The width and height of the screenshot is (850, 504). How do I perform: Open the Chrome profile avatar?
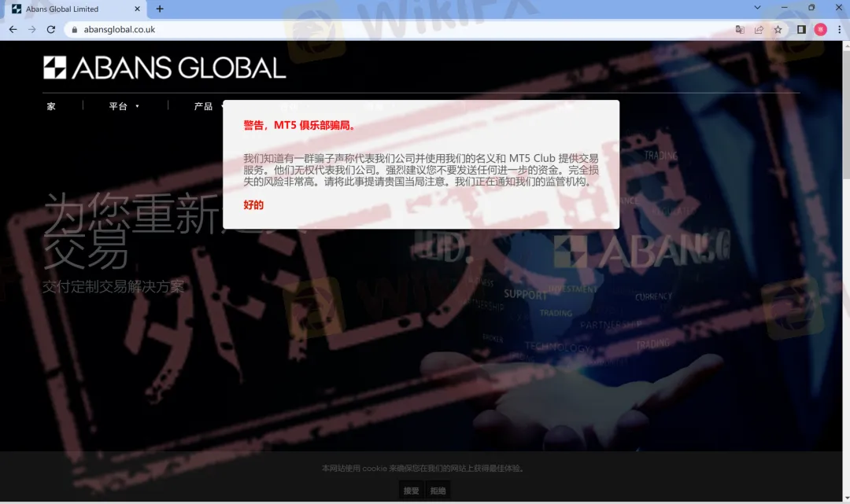[820, 30]
